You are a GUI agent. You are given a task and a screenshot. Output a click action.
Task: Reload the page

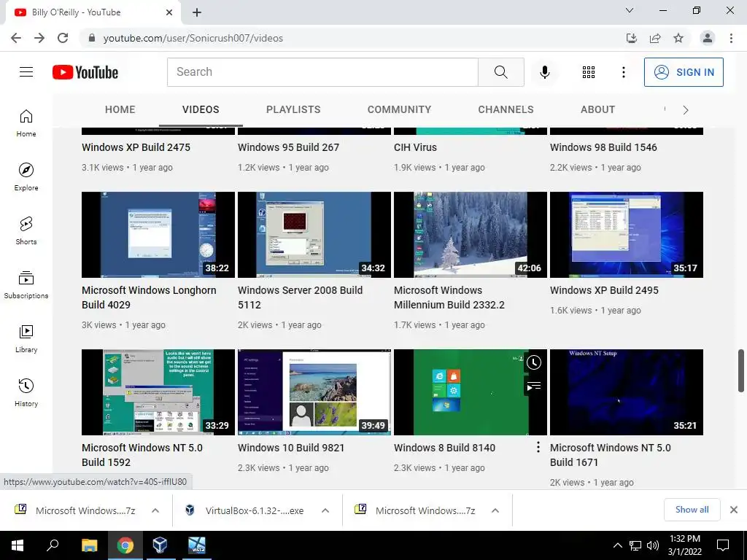point(63,38)
